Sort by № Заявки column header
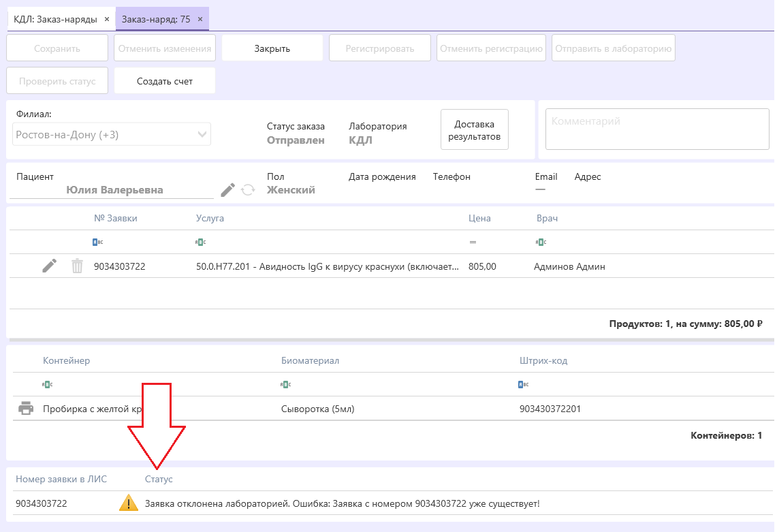The width and height of the screenshot is (777, 532). click(x=116, y=218)
